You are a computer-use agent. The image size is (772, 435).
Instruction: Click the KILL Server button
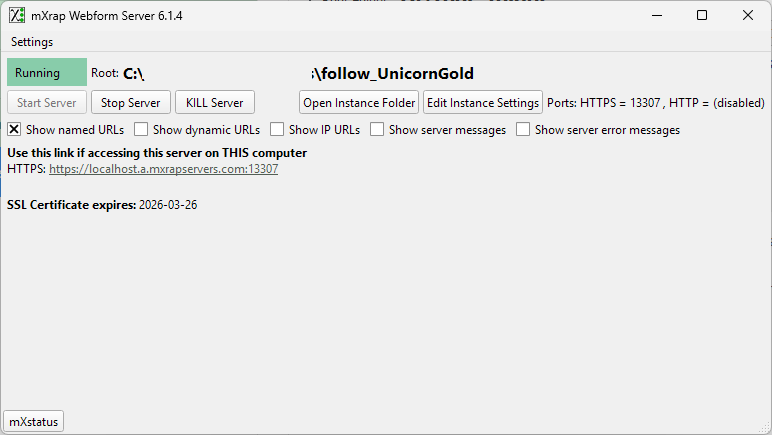(214, 103)
